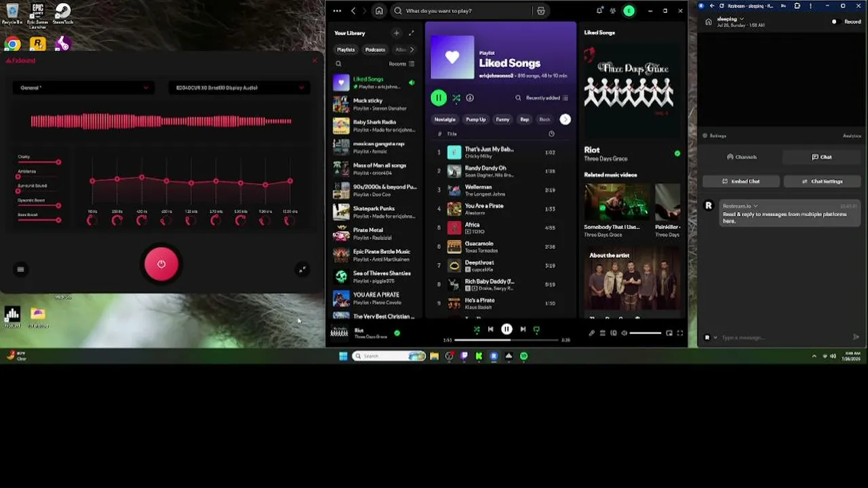Open the Spotify three-dot menu
868x488 pixels.
click(x=337, y=11)
